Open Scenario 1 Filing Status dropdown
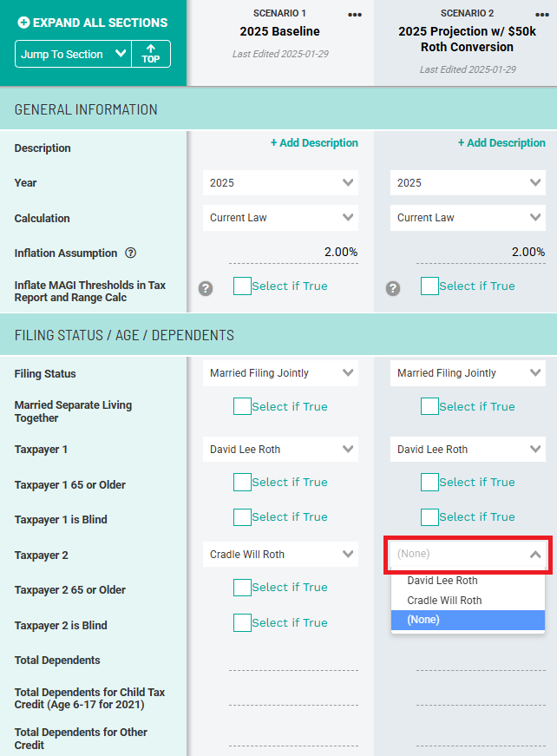 [x=282, y=373]
